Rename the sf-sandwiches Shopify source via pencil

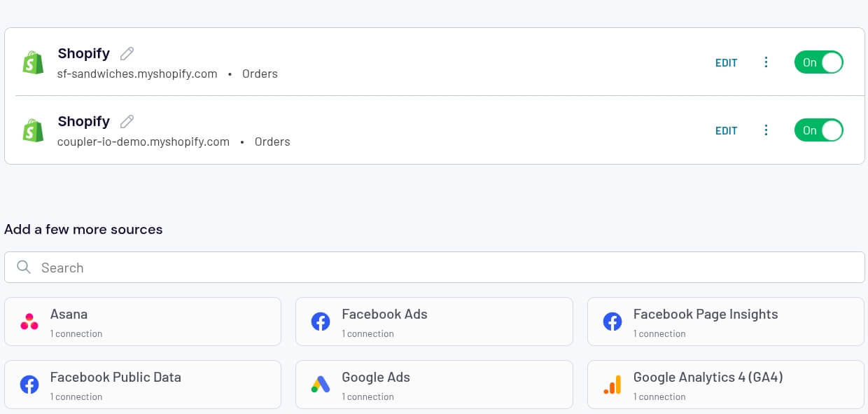click(x=127, y=53)
